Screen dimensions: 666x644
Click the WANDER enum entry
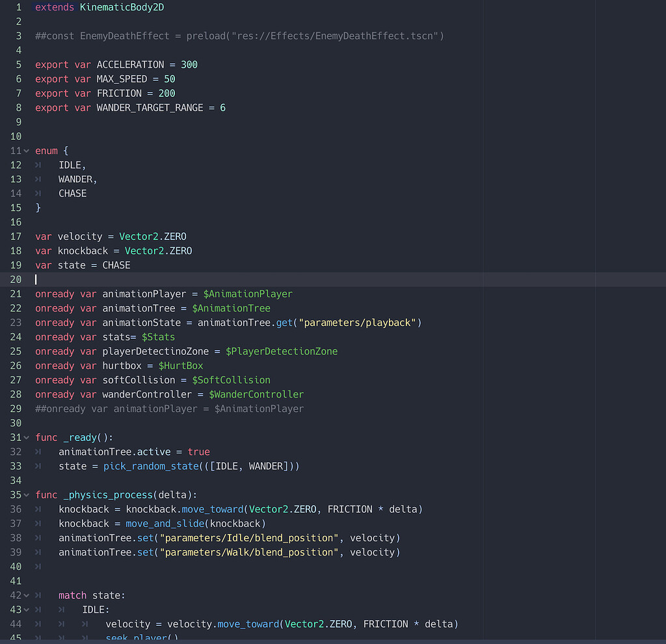(x=77, y=179)
